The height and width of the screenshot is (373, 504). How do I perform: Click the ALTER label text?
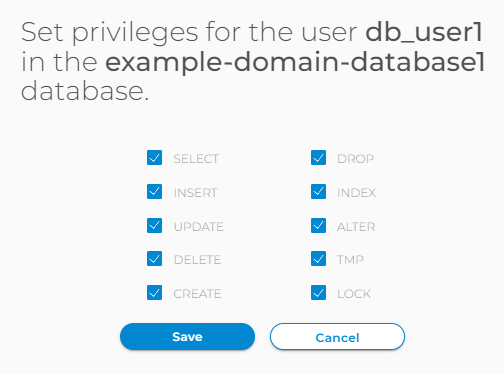pyautogui.click(x=356, y=227)
